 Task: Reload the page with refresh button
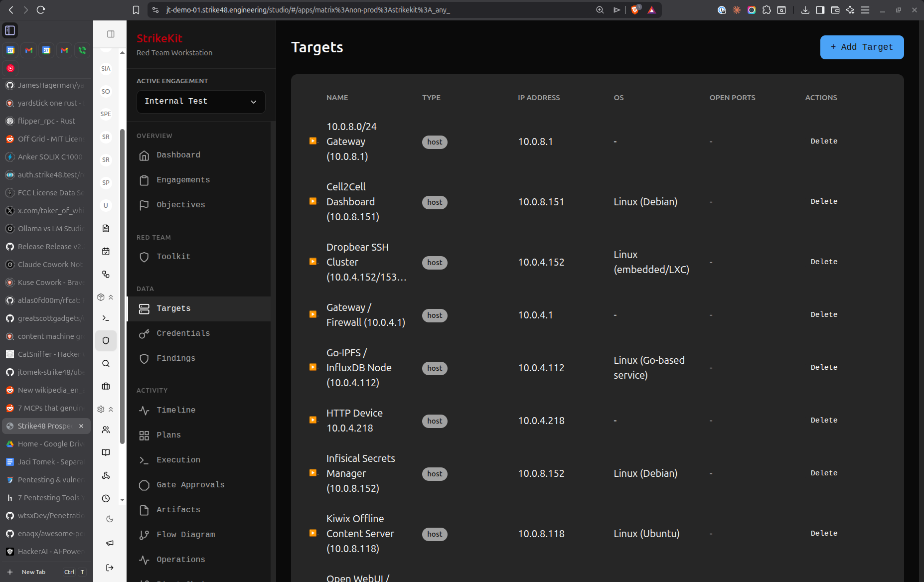(x=41, y=10)
